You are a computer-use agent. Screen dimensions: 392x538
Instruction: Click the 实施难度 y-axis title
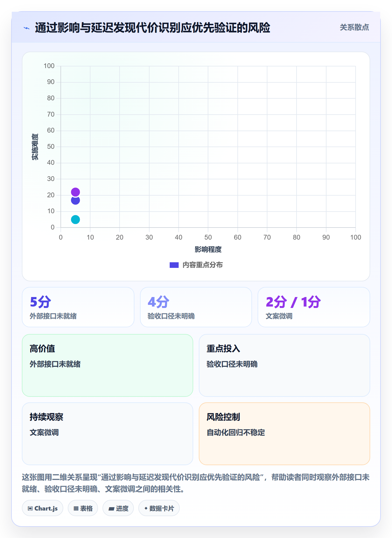click(35, 147)
